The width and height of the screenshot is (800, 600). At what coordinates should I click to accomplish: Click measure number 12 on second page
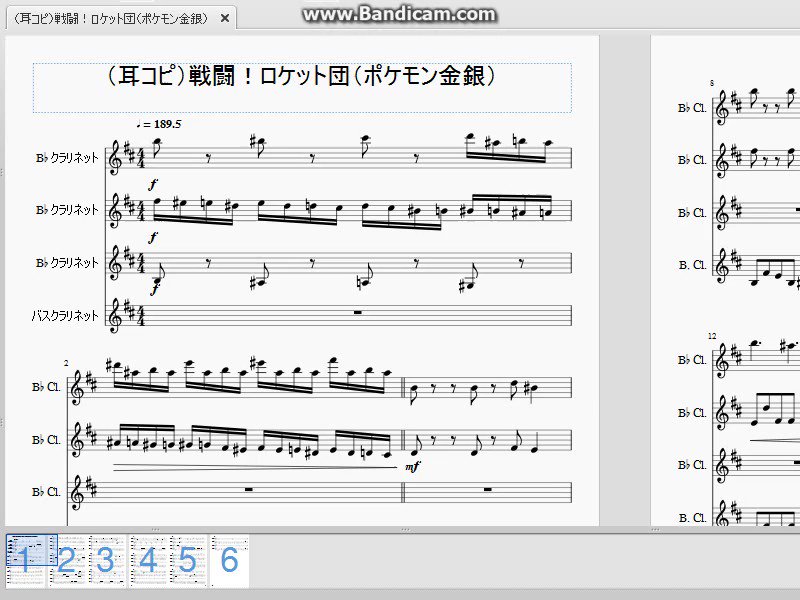click(x=712, y=336)
